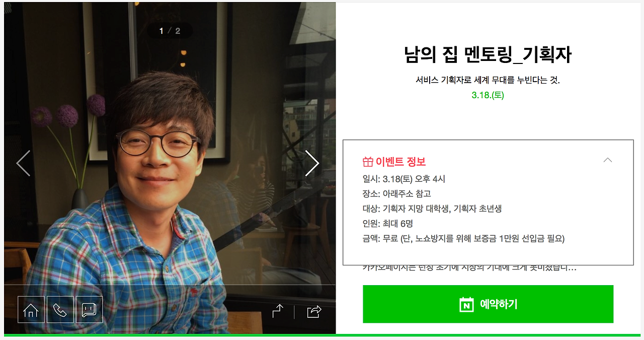Go to the previous photo with the left arrow

[x=23, y=163]
